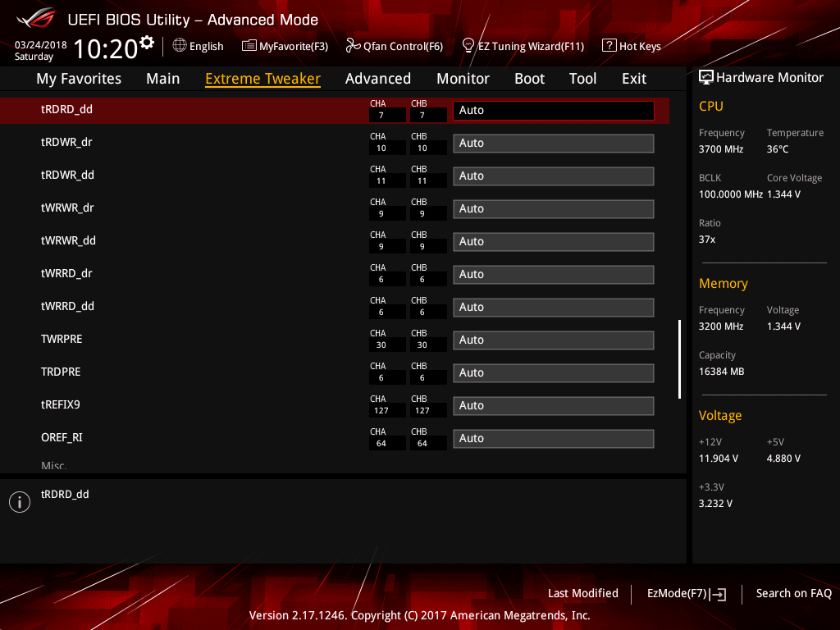Viewport: 840px width, 630px height.
Task: Click the info icon beside tRDRD_dd help
Action: [x=20, y=502]
